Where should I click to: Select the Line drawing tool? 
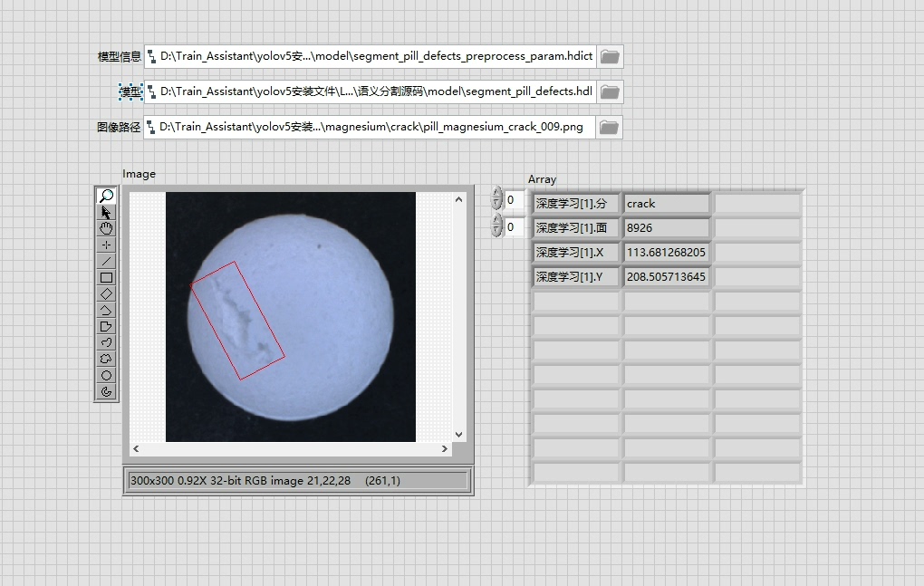pos(106,261)
